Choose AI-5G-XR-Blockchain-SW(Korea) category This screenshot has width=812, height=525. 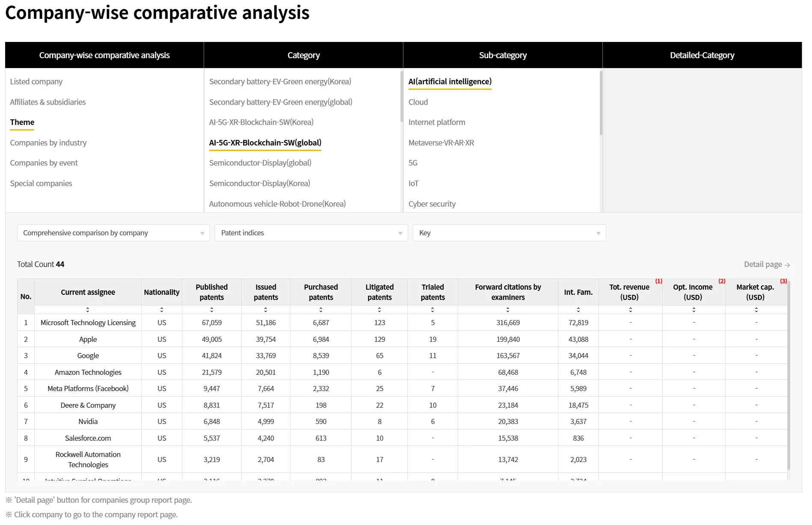coord(261,122)
